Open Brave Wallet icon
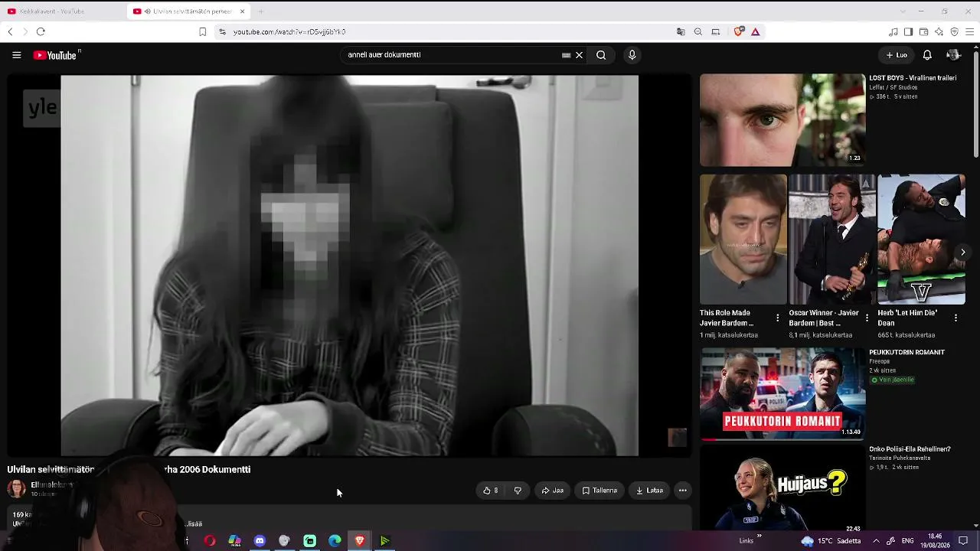 pyautogui.click(x=923, y=31)
